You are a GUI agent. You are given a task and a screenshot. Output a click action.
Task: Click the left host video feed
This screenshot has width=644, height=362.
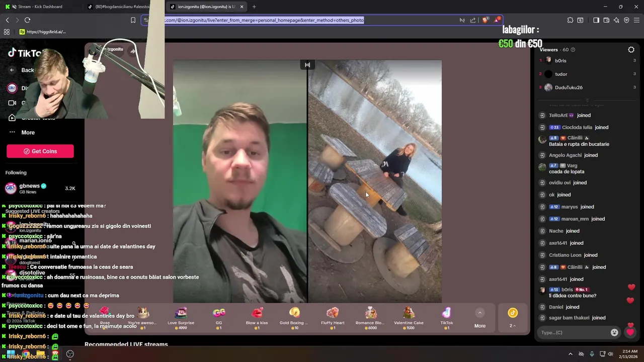pyautogui.click(x=240, y=181)
